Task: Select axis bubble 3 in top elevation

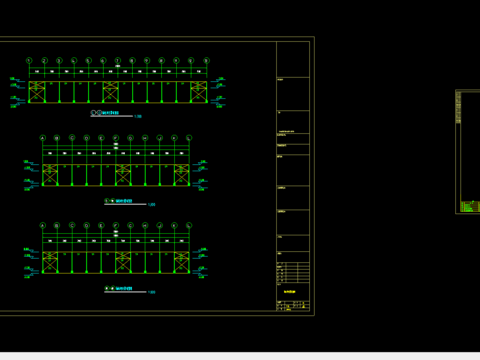Action: pos(59,61)
